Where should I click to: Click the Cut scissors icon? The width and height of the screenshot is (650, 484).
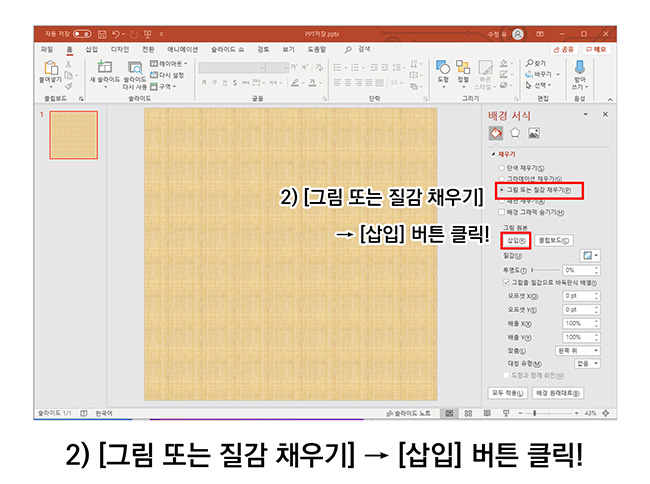[x=68, y=64]
